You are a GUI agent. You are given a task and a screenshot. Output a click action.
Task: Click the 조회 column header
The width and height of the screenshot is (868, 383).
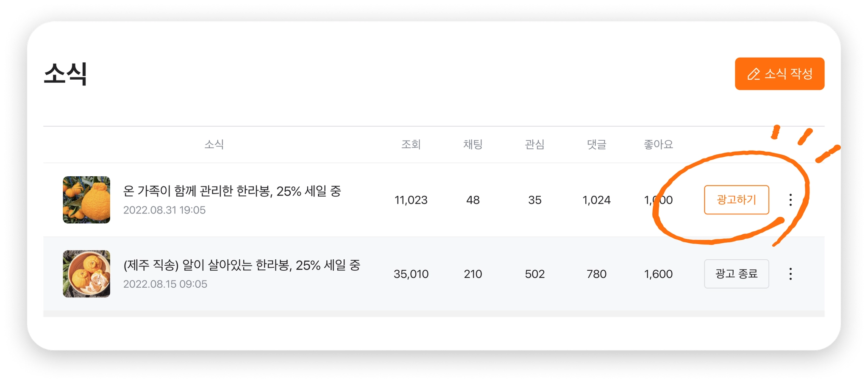pos(411,144)
